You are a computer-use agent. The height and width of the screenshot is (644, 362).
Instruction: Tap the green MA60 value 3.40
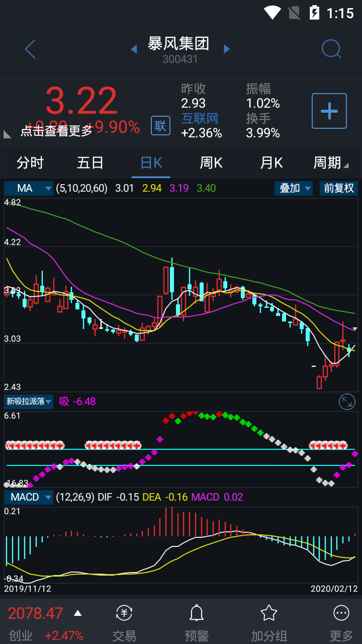206,188
